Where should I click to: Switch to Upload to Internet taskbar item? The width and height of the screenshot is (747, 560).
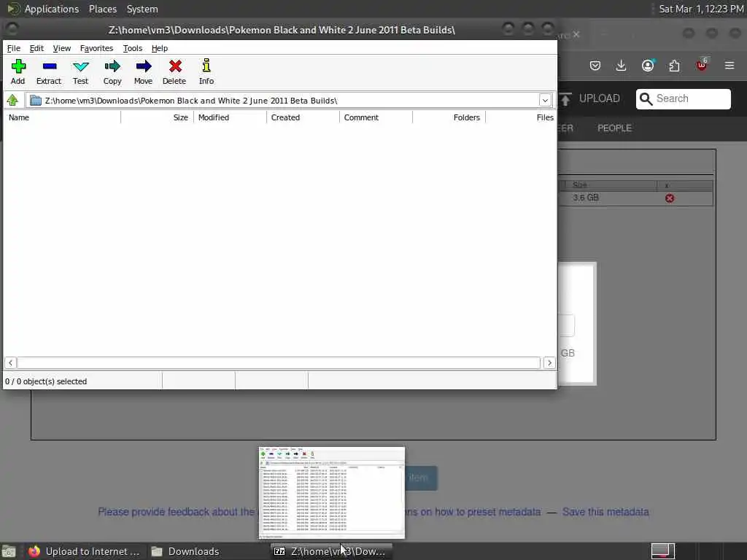(x=84, y=551)
